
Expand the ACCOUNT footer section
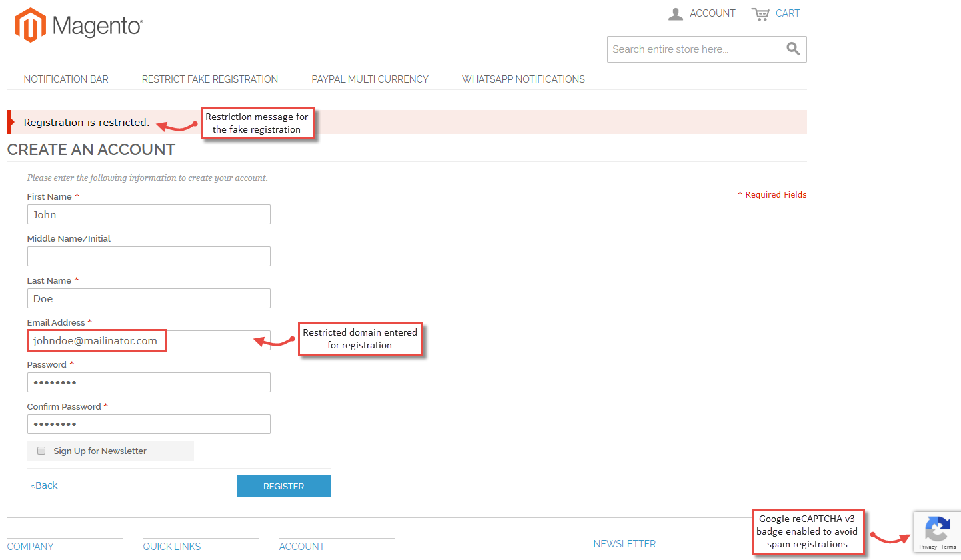tap(302, 546)
